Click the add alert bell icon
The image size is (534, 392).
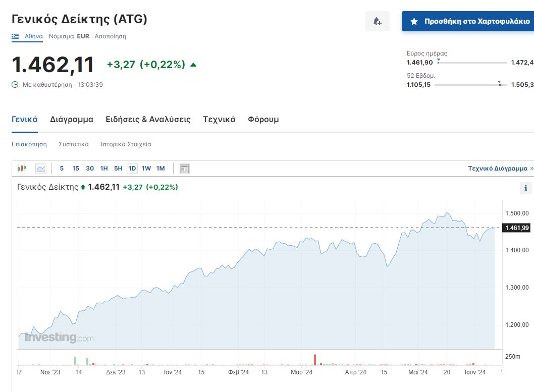tap(377, 21)
